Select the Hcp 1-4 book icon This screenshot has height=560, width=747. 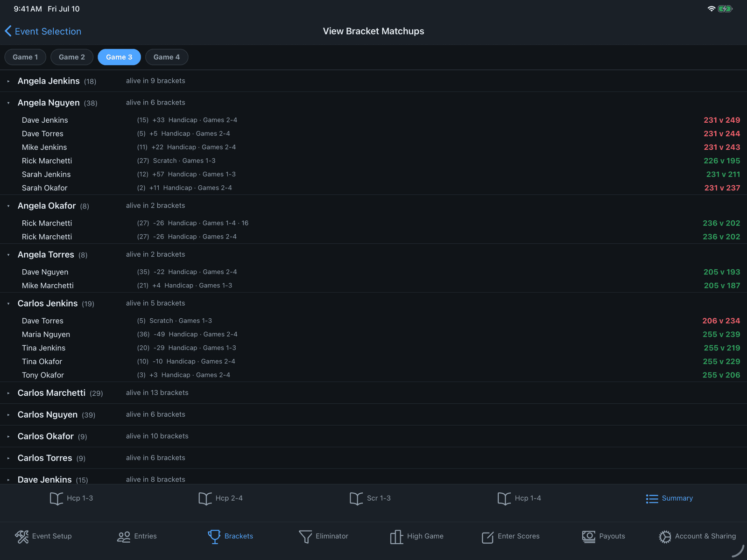pos(504,498)
